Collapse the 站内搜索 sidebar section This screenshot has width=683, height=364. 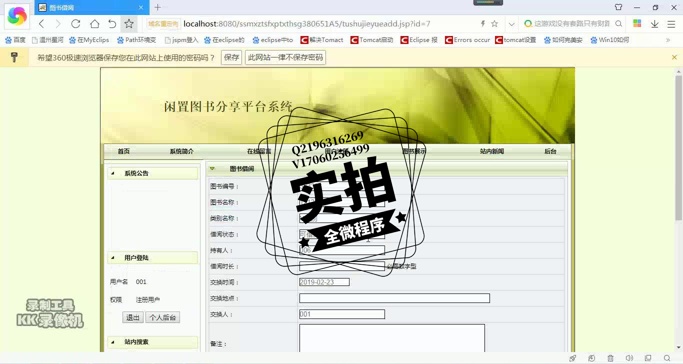coord(113,342)
